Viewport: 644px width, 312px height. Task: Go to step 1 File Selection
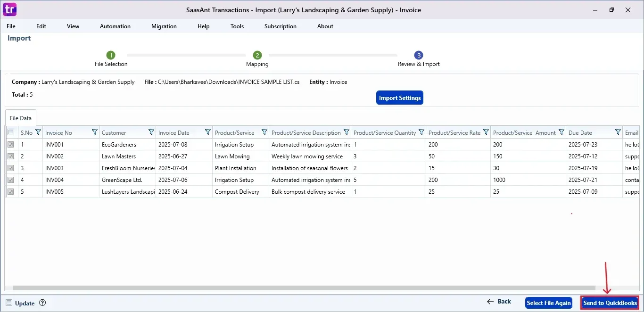tap(111, 55)
